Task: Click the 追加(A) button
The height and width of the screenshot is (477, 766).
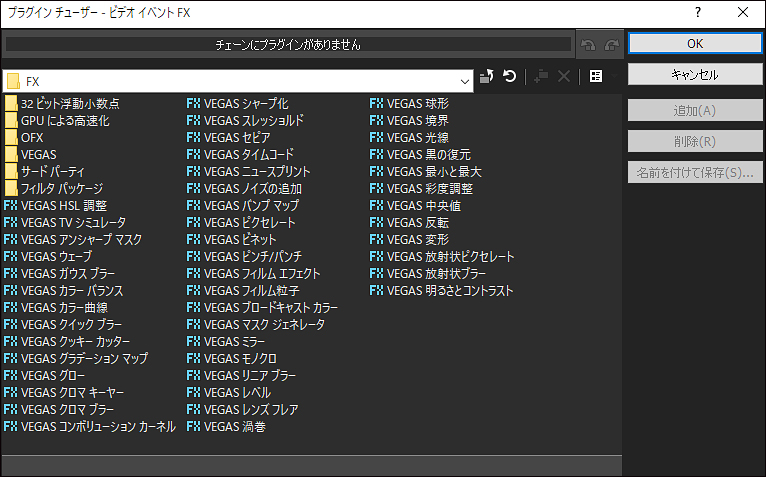Action: [x=695, y=110]
